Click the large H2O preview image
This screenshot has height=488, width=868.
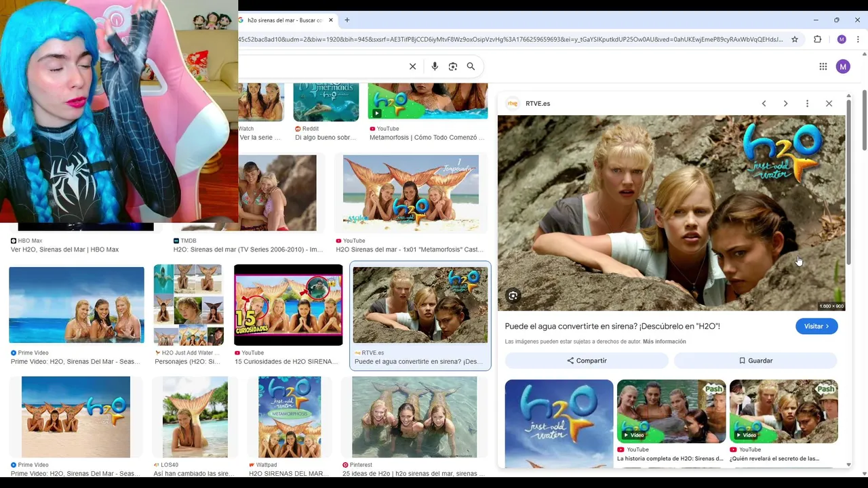point(671,213)
